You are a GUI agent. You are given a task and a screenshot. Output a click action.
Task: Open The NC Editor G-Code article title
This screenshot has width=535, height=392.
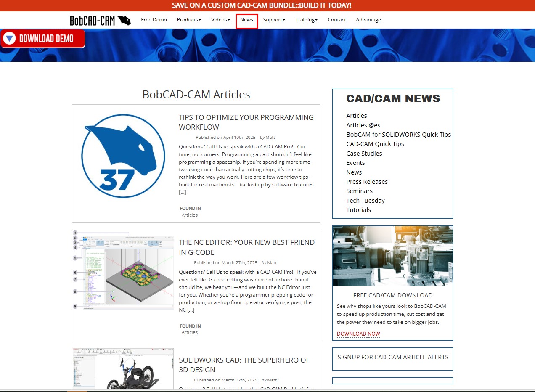(246, 247)
